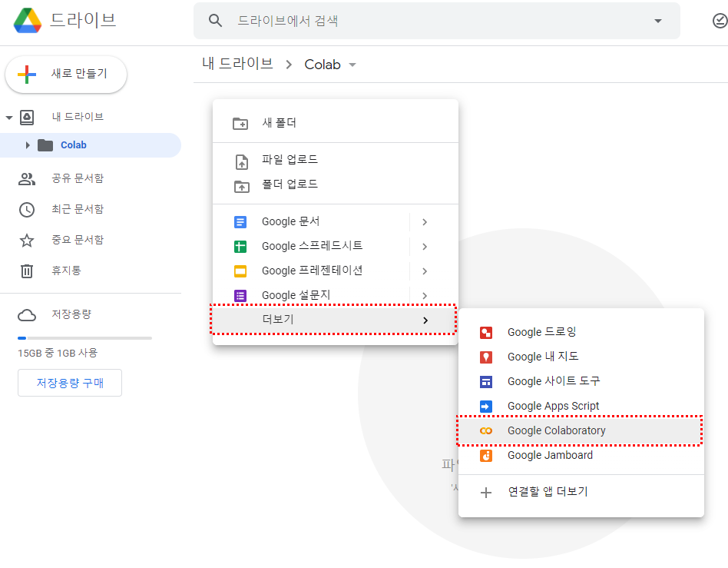Click the 최근 문서함 clock icon
The image size is (728, 568).
point(27,210)
